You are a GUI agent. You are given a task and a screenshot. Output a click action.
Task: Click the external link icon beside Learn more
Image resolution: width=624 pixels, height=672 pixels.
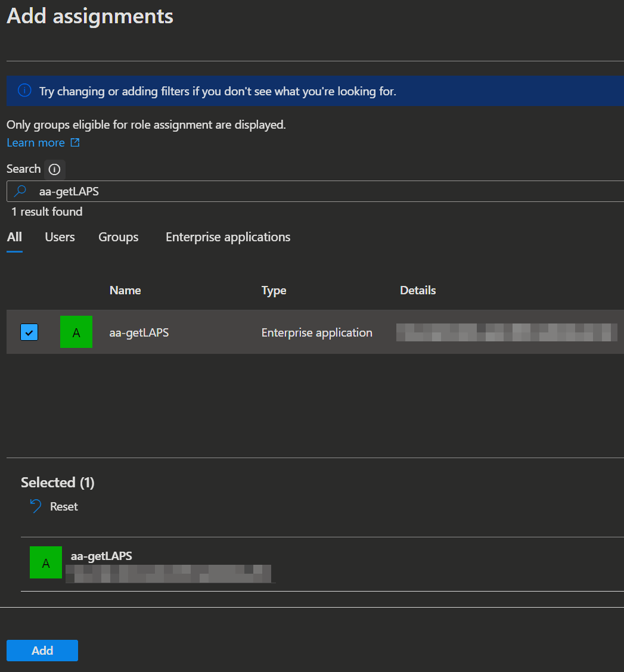click(x=75, y=143)
